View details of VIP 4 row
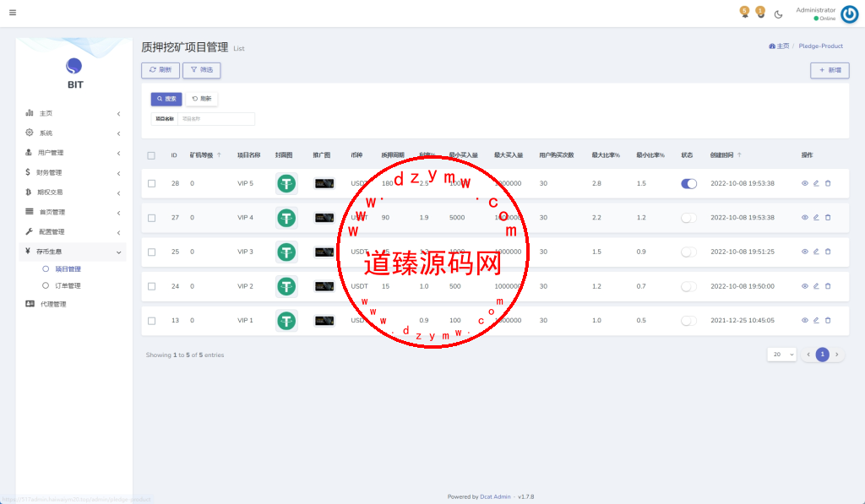This screenshot has height=504, width=865. tap(805, 217)
